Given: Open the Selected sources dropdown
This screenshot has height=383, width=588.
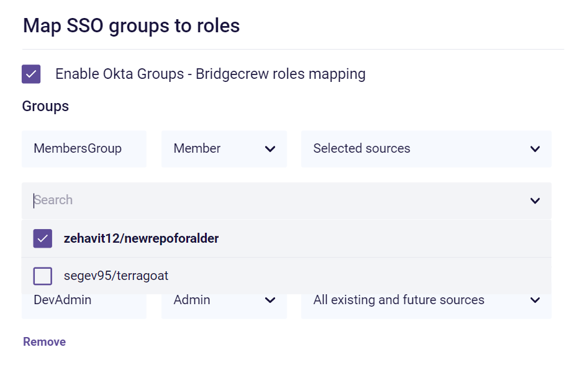Looking at the screenshot, I should (x=410, y=149).
